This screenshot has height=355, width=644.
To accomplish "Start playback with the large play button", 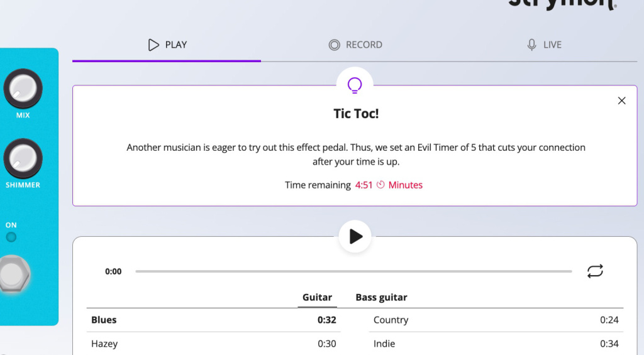I will tap(355, 236).
